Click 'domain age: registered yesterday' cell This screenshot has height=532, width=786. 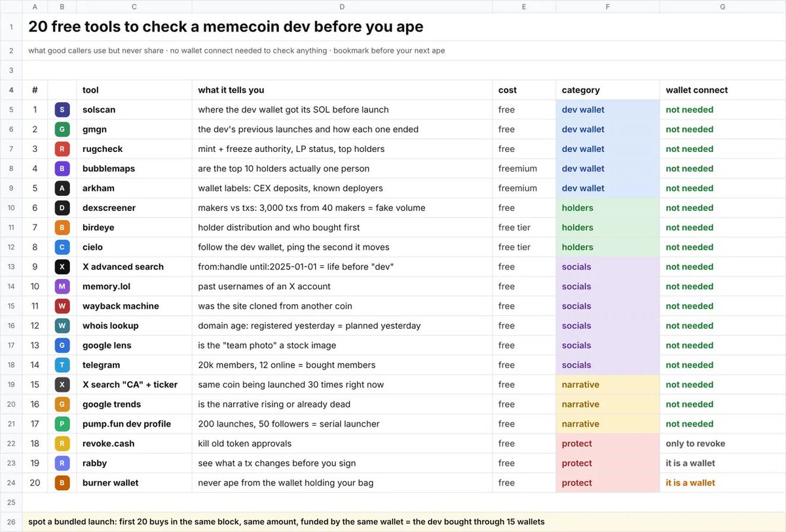coord(342,326)
